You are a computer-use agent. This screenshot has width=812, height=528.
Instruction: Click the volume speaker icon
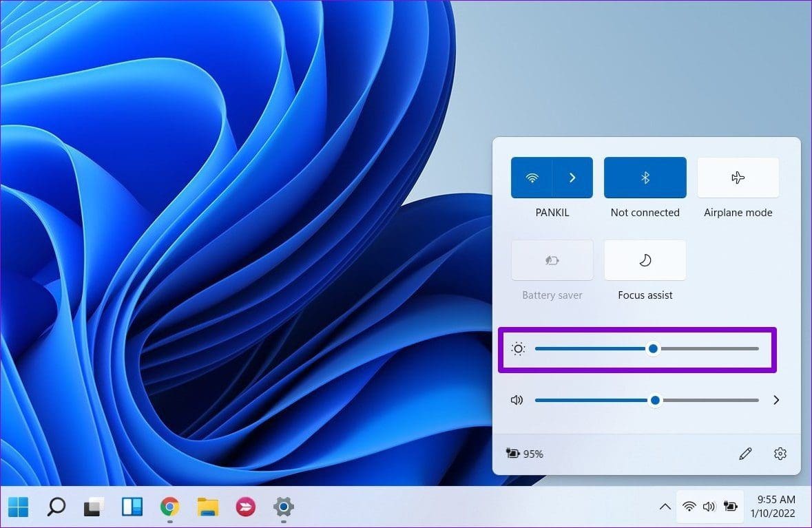(x=517, y=400)
